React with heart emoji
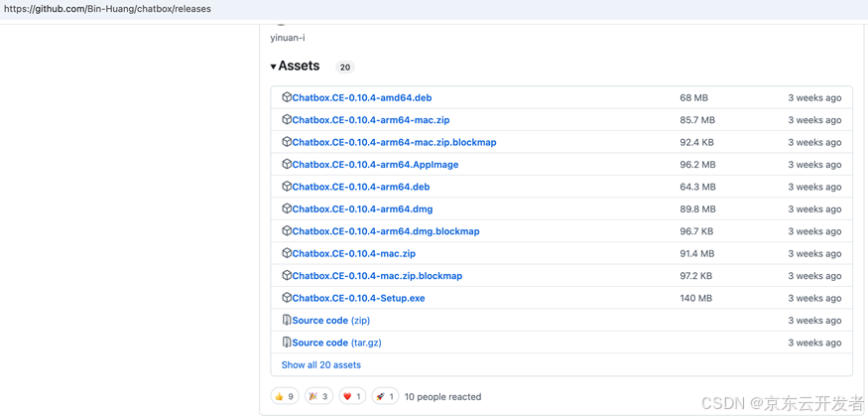Screen dimensions: 868x418 pyautogui.click(x=352, y=396)
